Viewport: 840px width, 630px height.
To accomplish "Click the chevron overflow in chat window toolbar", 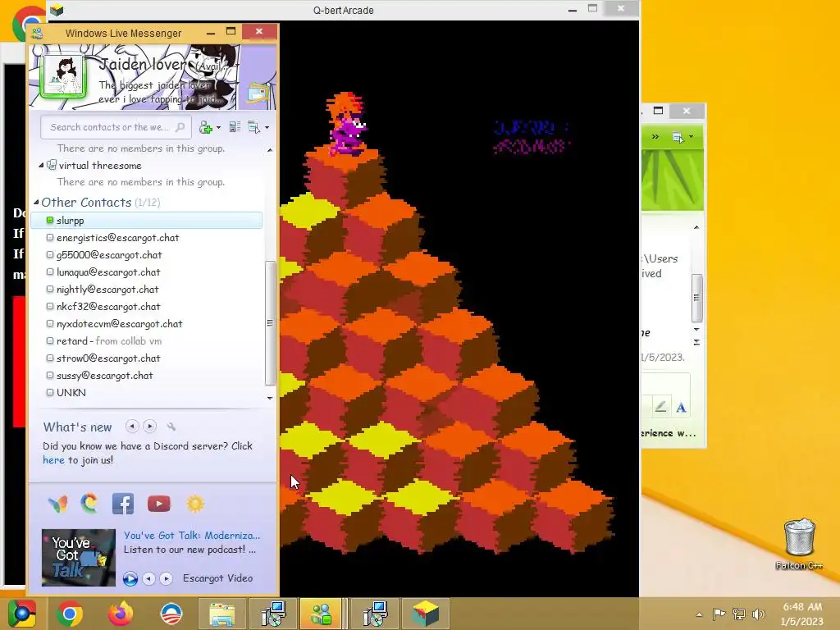I will (x=655, y=137).
